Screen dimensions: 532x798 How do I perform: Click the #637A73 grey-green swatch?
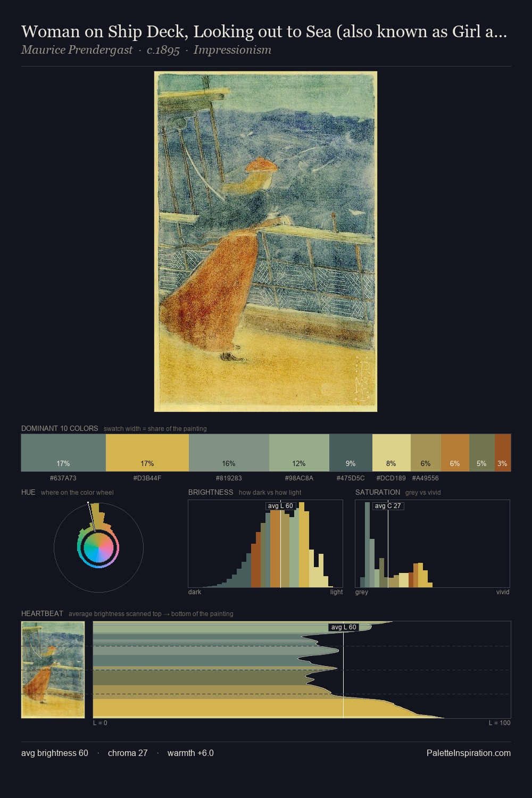click(x=63, y=453)
